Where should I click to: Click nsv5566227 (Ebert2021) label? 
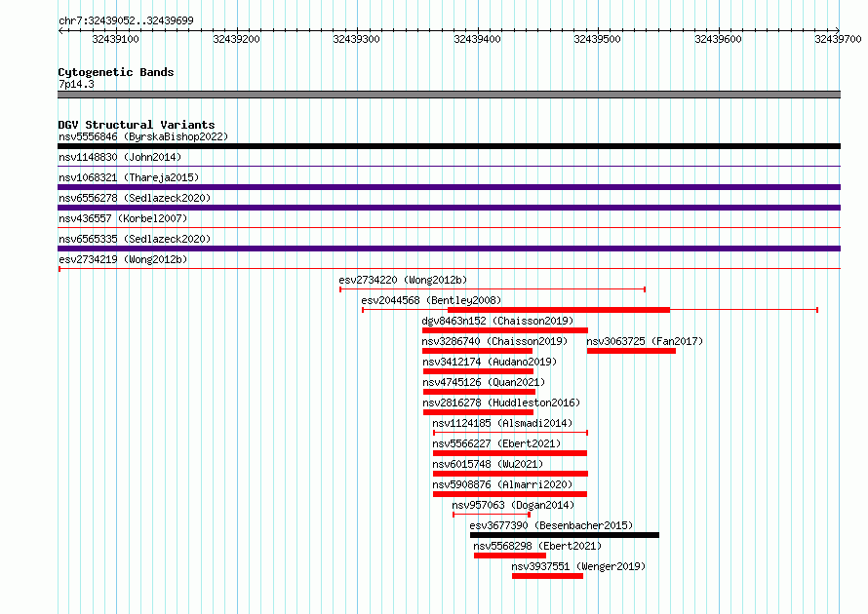(496, 443)
